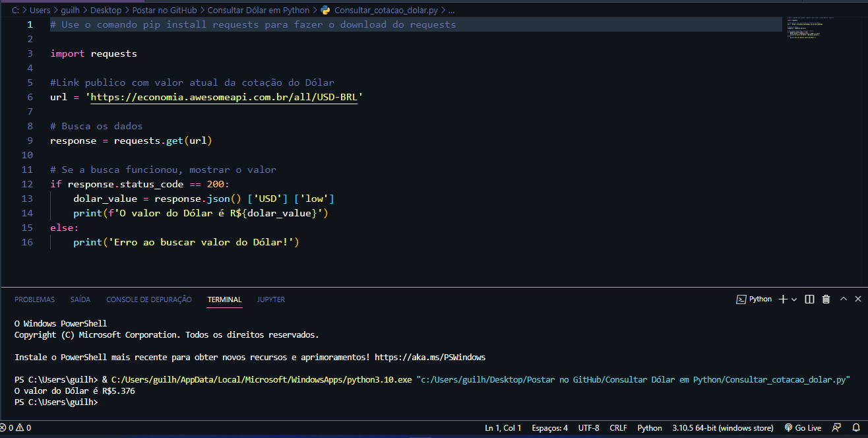
Task: Open the feedback icon in status bar
Action: [x=837, y=428]
